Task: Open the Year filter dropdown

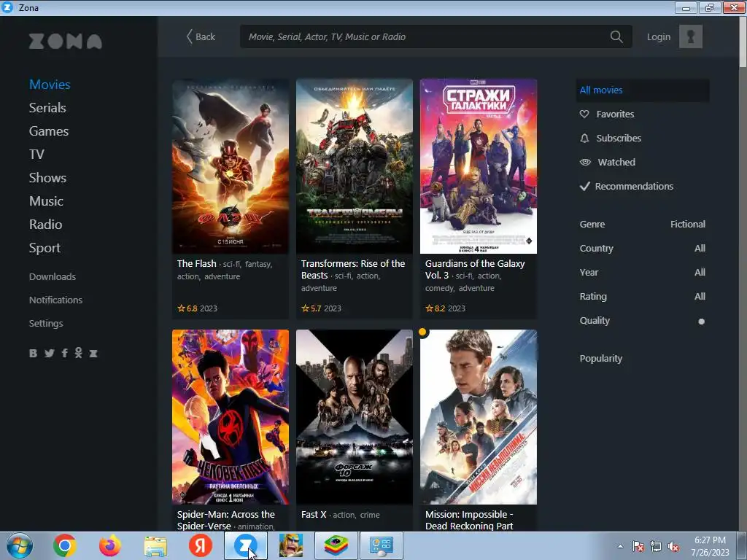Action: point(642,273)
